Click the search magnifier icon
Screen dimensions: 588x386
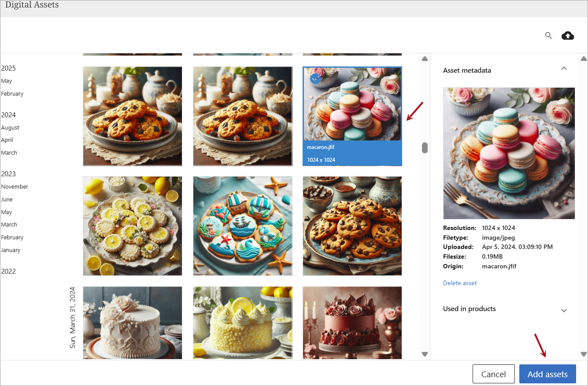tap(548, 36)
